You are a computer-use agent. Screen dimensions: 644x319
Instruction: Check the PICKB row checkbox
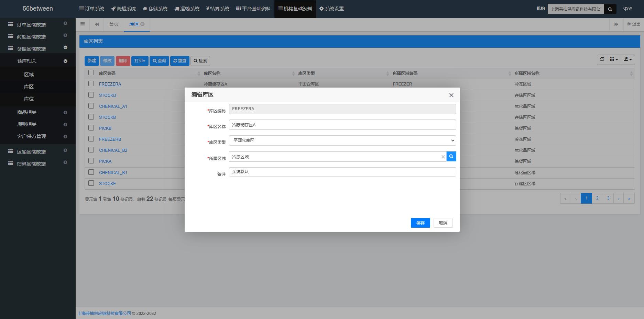(x=91, y=128)
